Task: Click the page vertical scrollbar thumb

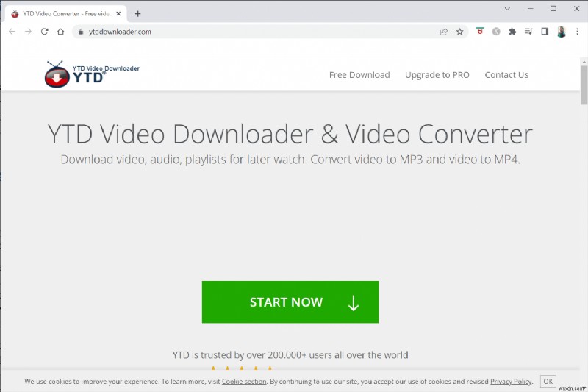Action: [584, 85]
